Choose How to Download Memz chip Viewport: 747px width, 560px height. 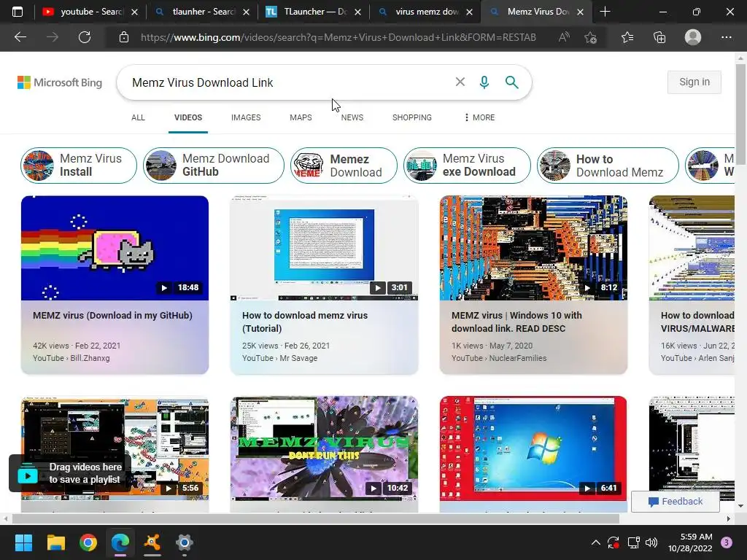(608, 166)
